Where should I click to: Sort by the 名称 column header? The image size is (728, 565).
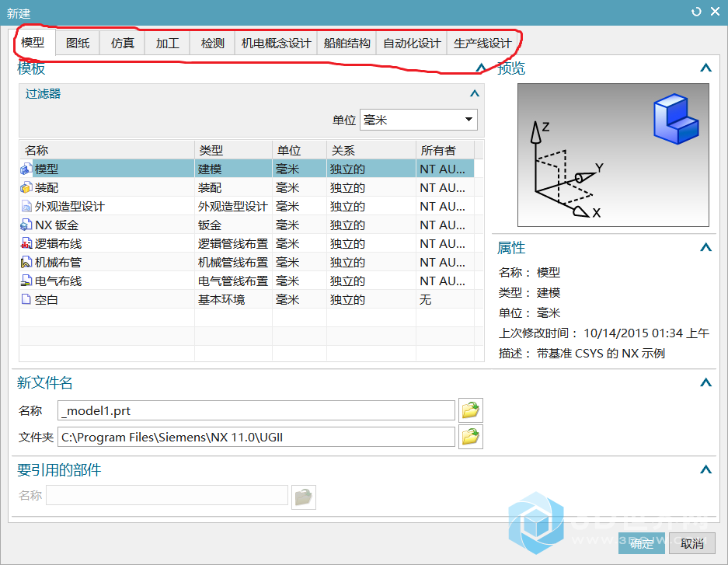coord(106,150)
